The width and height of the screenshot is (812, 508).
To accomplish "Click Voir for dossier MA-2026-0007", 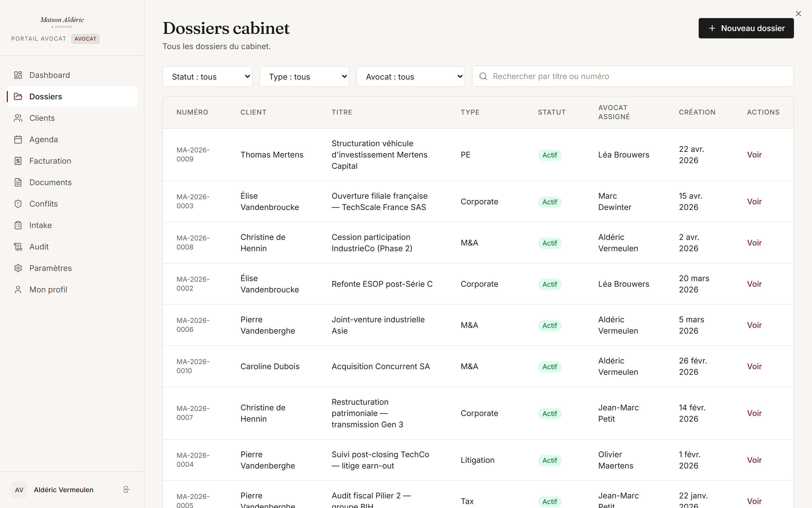I will [754, 413].
